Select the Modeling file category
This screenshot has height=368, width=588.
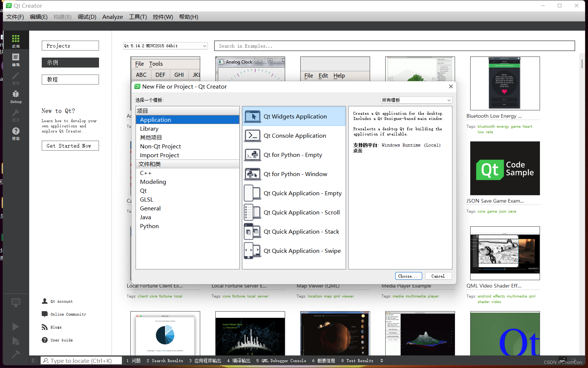click(188, 182)
